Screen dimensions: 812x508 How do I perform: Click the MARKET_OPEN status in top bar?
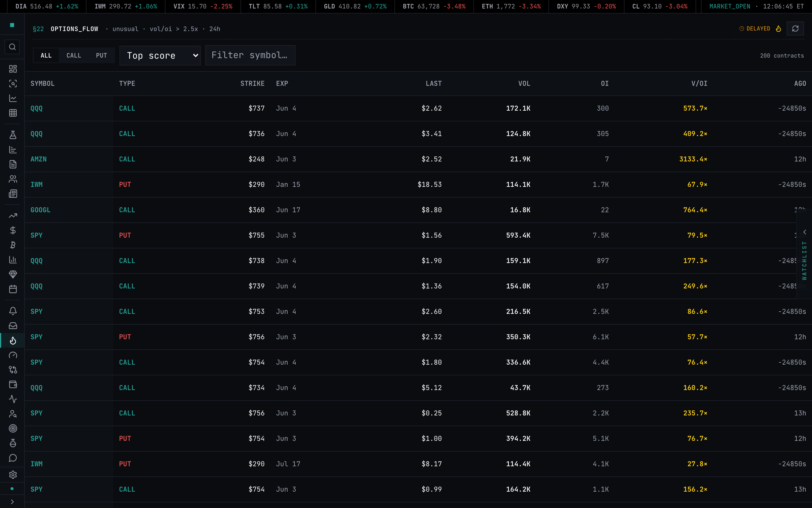pos(729,6)
